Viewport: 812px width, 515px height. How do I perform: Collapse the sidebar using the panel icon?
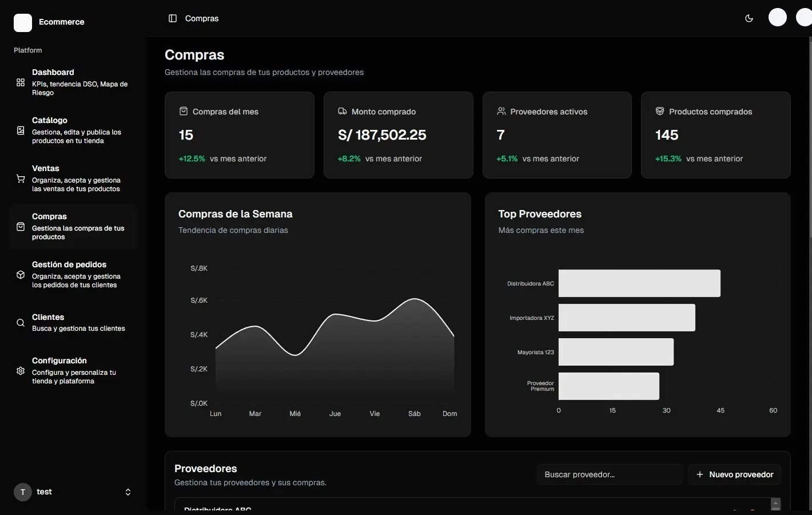pos(172,18)
